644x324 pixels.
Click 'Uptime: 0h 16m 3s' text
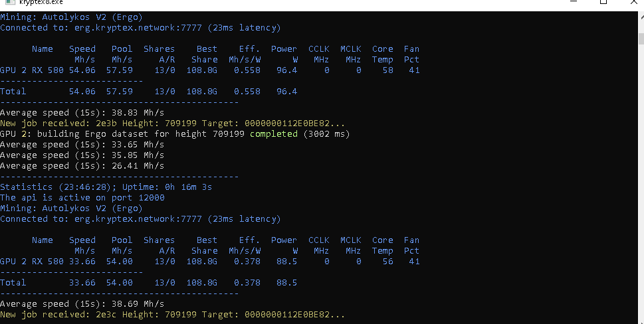click(x=167, y=187)
